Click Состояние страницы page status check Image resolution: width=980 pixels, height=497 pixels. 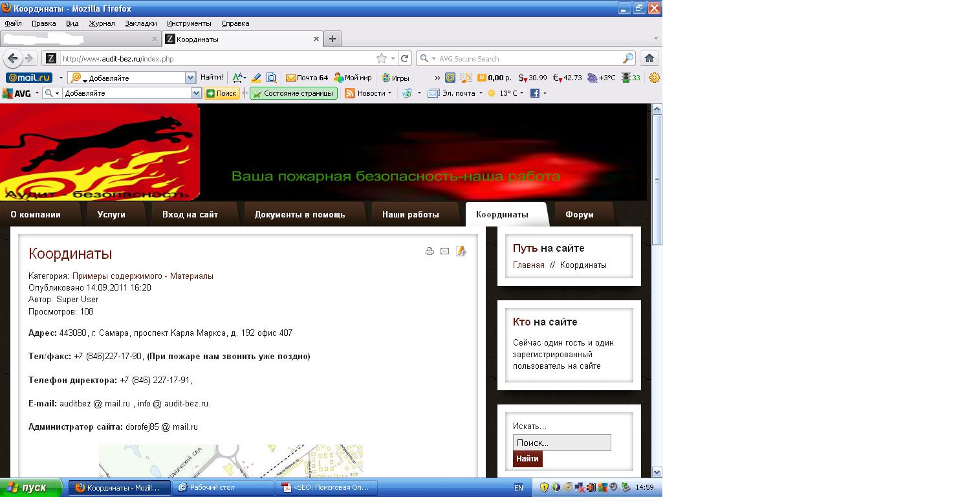pos(293,93)
